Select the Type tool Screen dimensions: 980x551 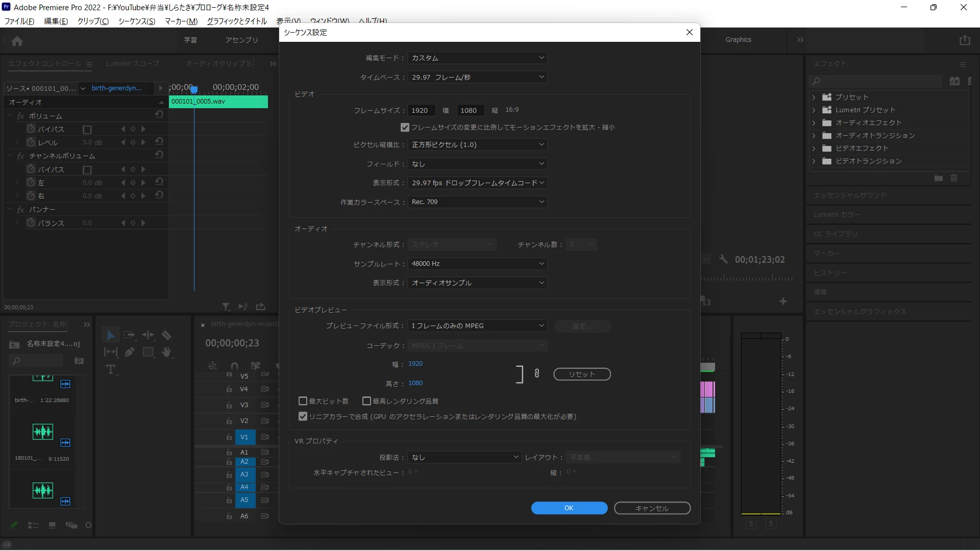(111, 369)
